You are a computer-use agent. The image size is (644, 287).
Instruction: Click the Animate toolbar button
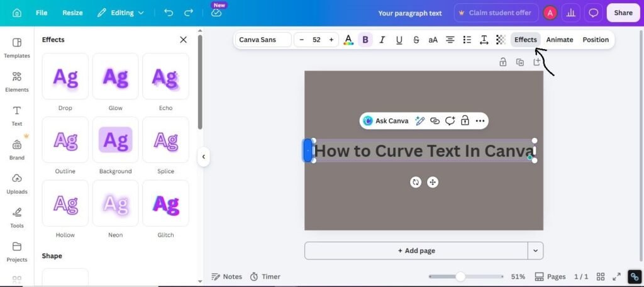tap(559, 40)
